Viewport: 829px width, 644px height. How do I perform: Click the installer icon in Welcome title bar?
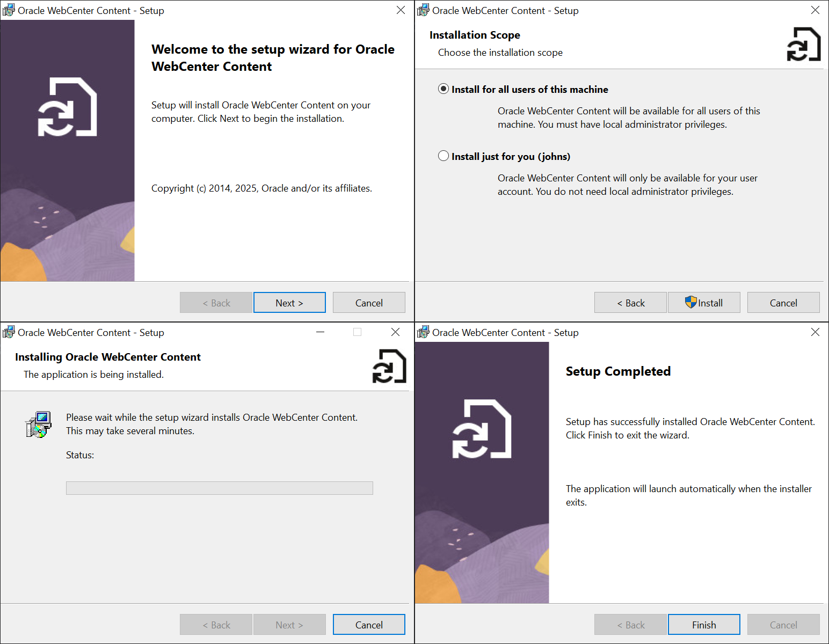(9, 10)
